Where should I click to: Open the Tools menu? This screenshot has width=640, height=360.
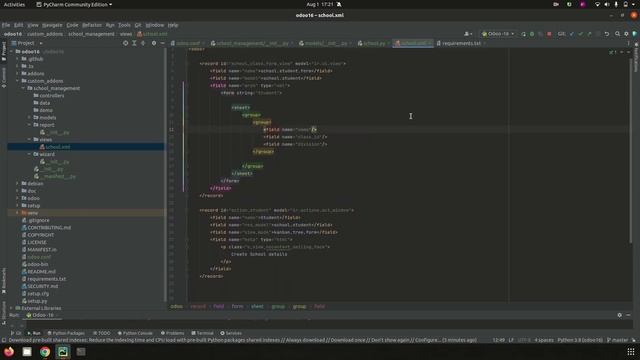(124, 25)
